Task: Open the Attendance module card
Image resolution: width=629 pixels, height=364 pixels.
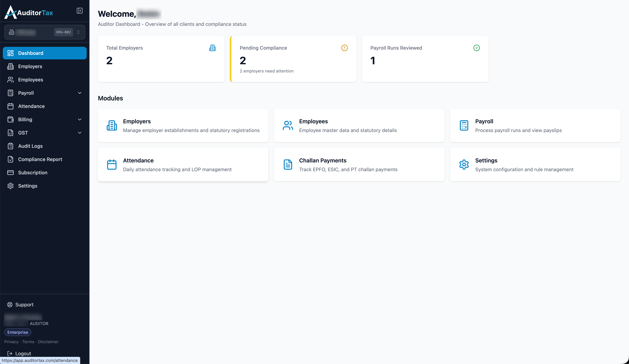Action: 183,164
